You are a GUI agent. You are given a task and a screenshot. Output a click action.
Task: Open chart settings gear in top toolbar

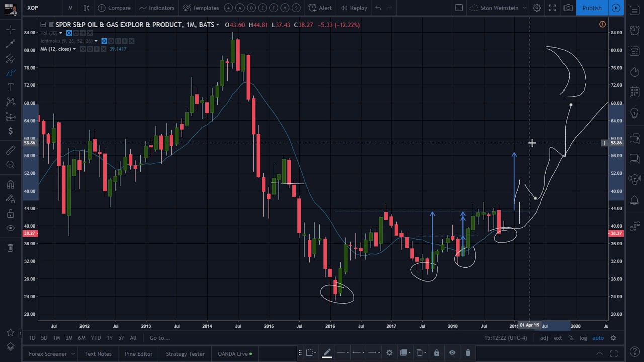[537, 8]
